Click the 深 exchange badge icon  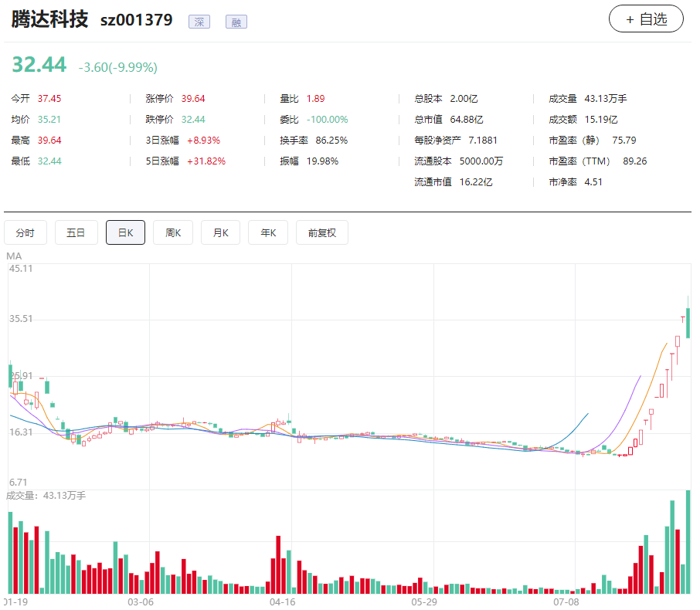(x=199, y=22)
